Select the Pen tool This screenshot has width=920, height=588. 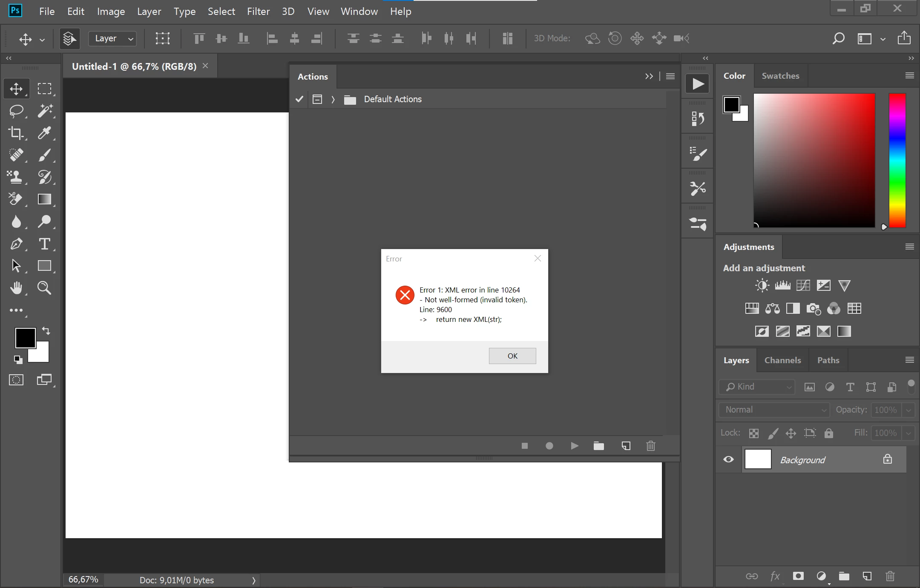click(x=16, y=244)
